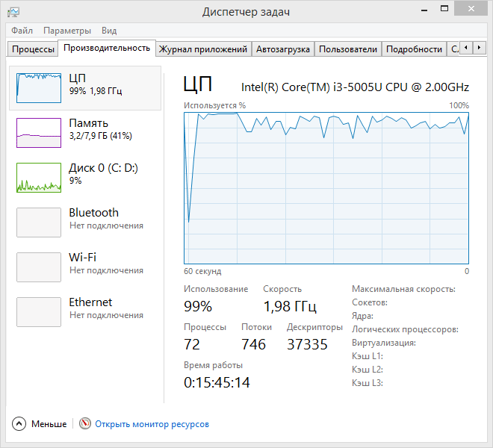The height and width of the screenshot is (448, 493).
Task: Select the Память memory graph thumbnail
Action: (x=39, y=133)
